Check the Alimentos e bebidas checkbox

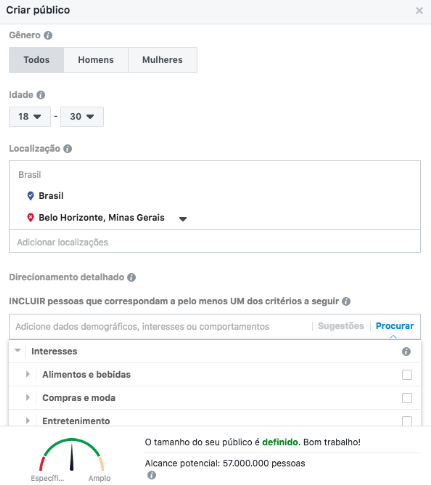[407, 375]
